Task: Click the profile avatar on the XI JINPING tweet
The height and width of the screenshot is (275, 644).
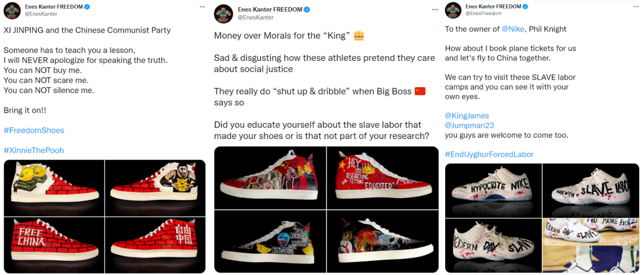Action: (x=12, y=10)
